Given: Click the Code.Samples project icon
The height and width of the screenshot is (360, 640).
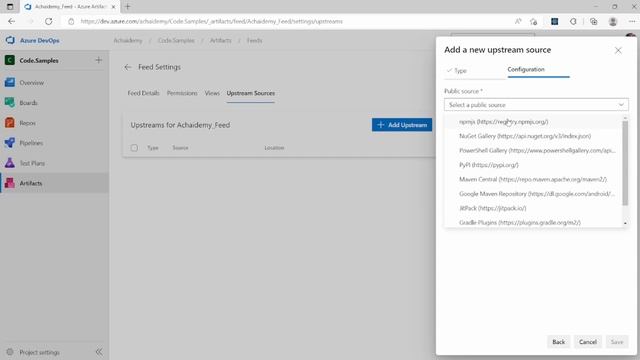Looking at the screenshot, I should [9, 60].
